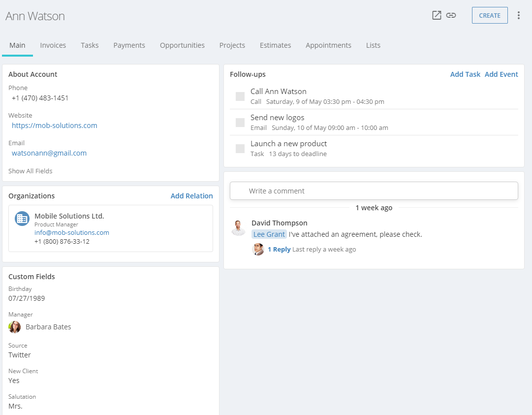Viewport: 532px width, 415px height.
Task: Switch to the Estimates tab
Action: (275, 45)
